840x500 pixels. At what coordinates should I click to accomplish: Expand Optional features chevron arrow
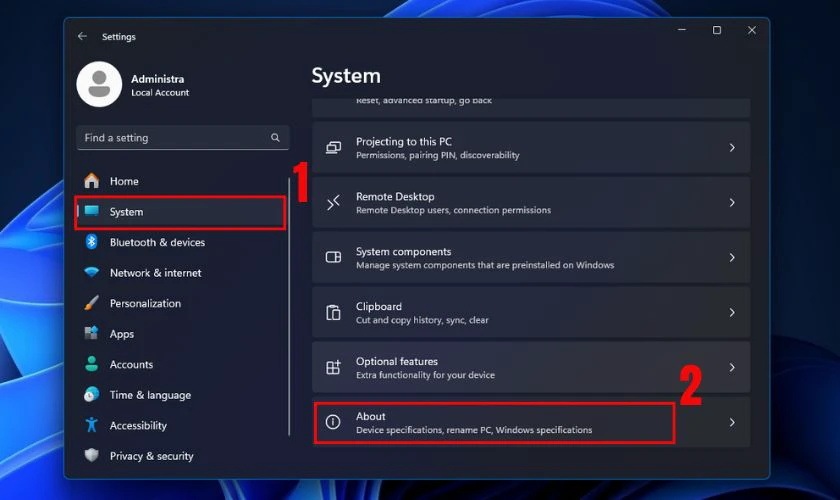coord(732,367)
